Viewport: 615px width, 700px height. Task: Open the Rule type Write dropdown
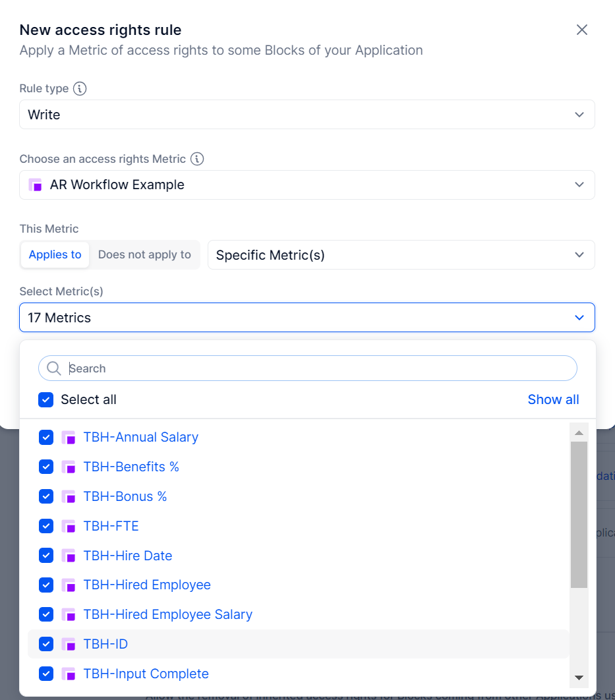[307, 115]
